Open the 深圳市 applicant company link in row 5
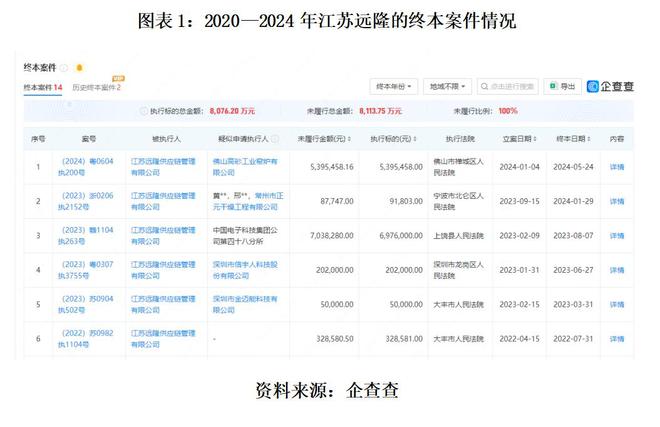Viewport: 660px width, 427px height. [245, 304]
